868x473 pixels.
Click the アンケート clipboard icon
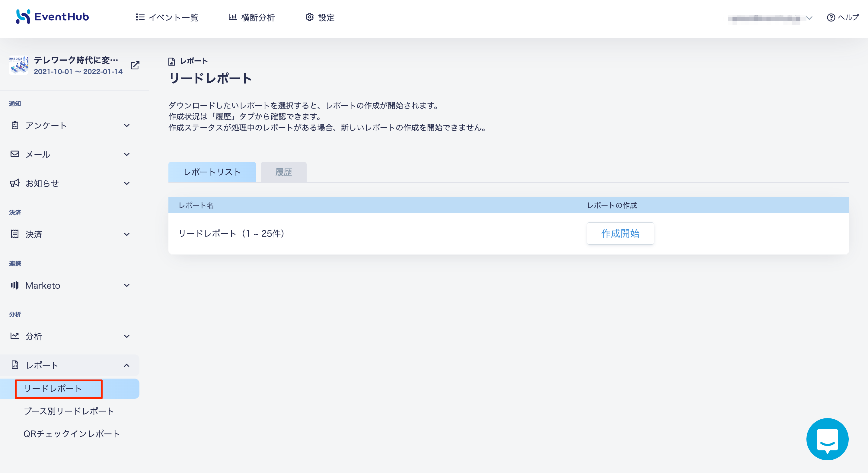15,125
